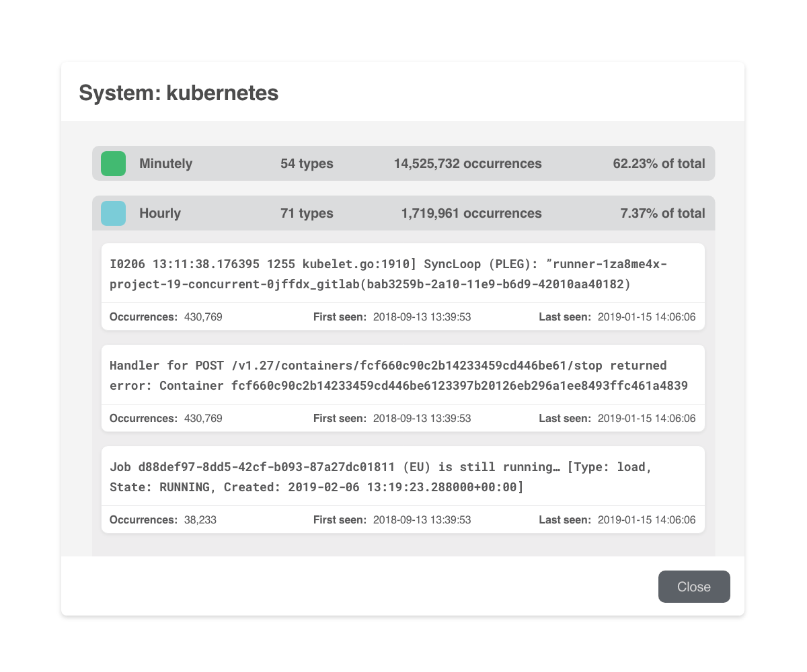Image resolution: width=807 pixels, height=672 pixels.
Task: Click '7.37% of total' text
Action: [662, 213]
